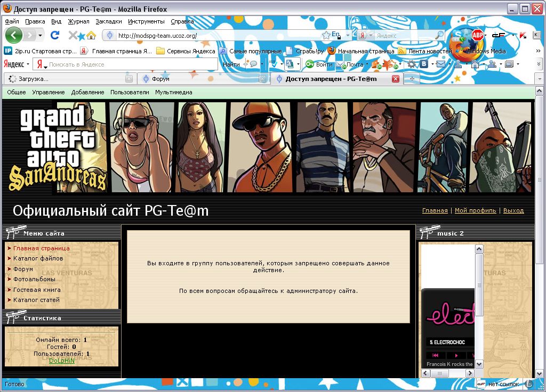Viewport: 546px width, 392px height.
Task: Open the VKontakte B icon on toolbar
Action: (x=424, y=64)
